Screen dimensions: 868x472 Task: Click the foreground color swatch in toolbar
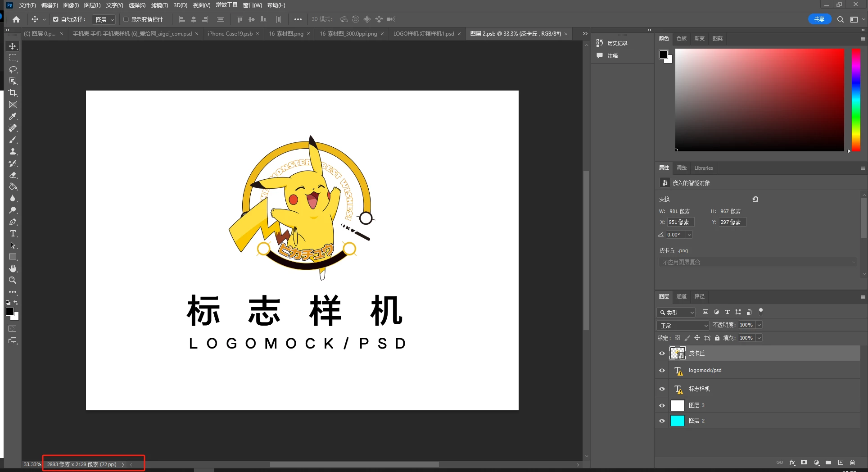tap(10, 312)
